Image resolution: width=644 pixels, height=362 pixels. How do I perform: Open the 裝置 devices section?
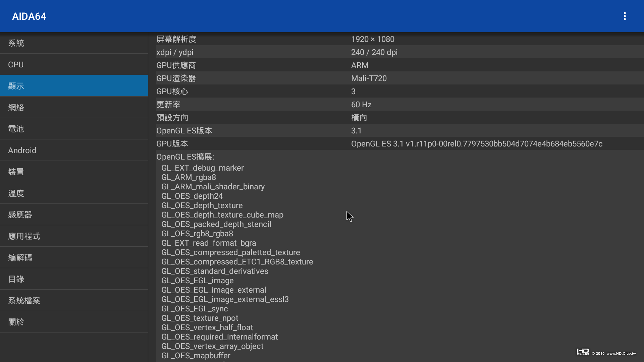coord(74,172)
